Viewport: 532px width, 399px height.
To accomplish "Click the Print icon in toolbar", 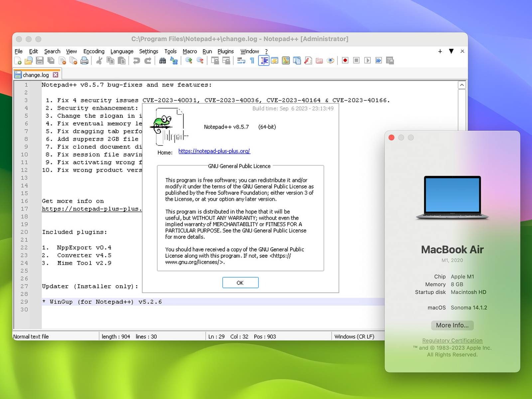I will 84,61.
